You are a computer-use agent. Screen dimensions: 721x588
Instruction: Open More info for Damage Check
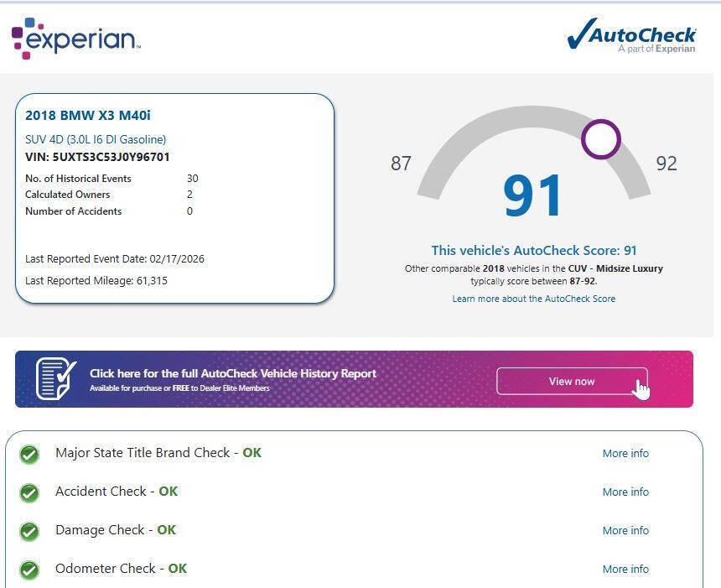click(x=625, y=530)
